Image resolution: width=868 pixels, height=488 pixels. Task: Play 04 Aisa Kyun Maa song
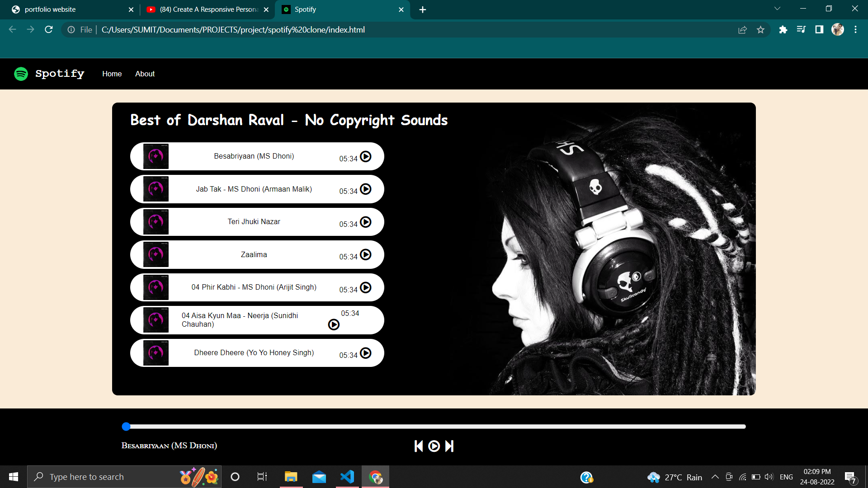click(x=334, y=324)
